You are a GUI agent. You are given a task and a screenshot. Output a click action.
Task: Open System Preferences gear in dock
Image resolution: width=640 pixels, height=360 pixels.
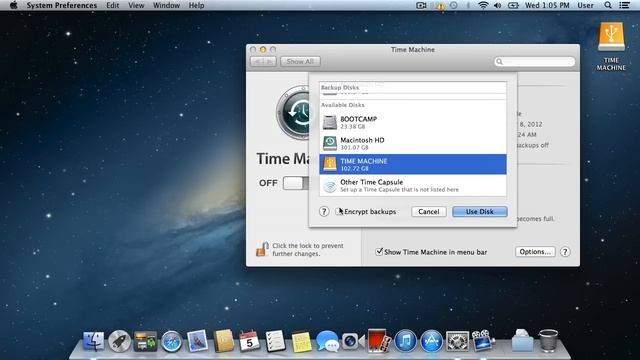pos(458,341)
